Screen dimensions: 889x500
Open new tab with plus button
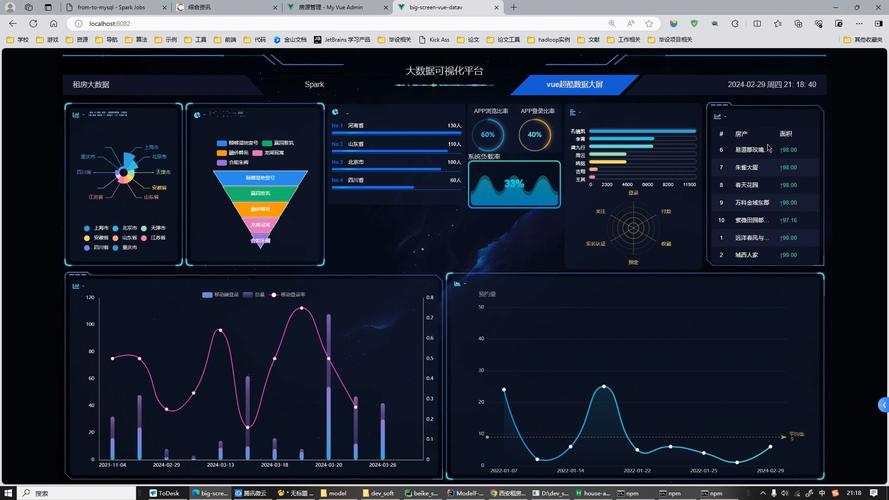click(x=513, y=7)
